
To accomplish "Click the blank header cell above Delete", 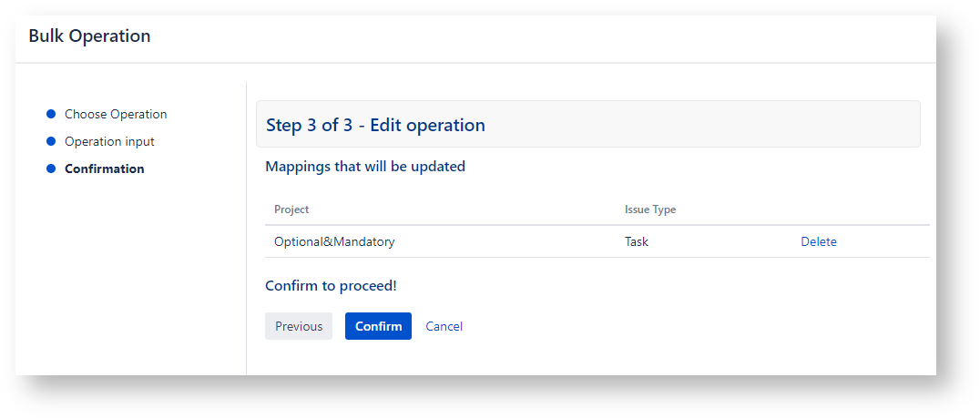I will click(856, 209).
